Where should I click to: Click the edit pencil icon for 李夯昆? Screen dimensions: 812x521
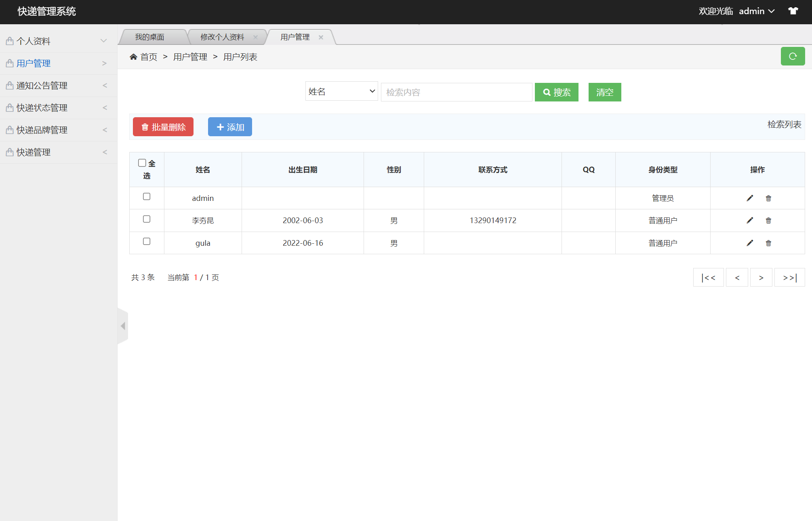750,220
